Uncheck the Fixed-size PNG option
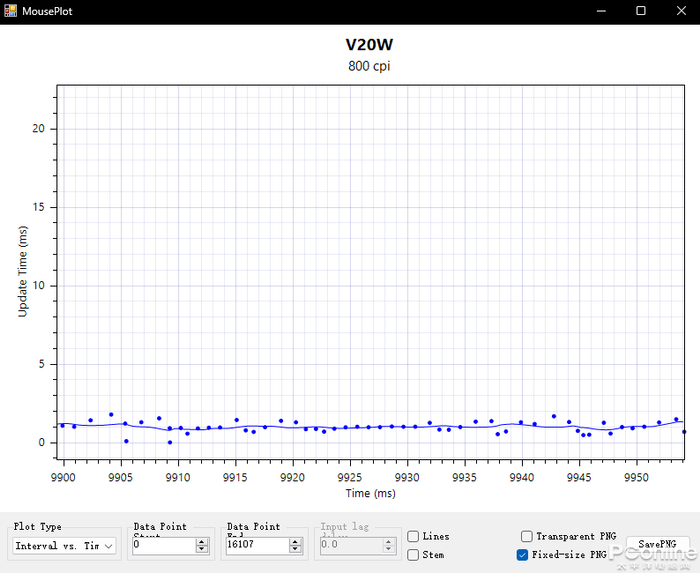The image size is (700, 573). pyautogui.click(x=522, y=555)
